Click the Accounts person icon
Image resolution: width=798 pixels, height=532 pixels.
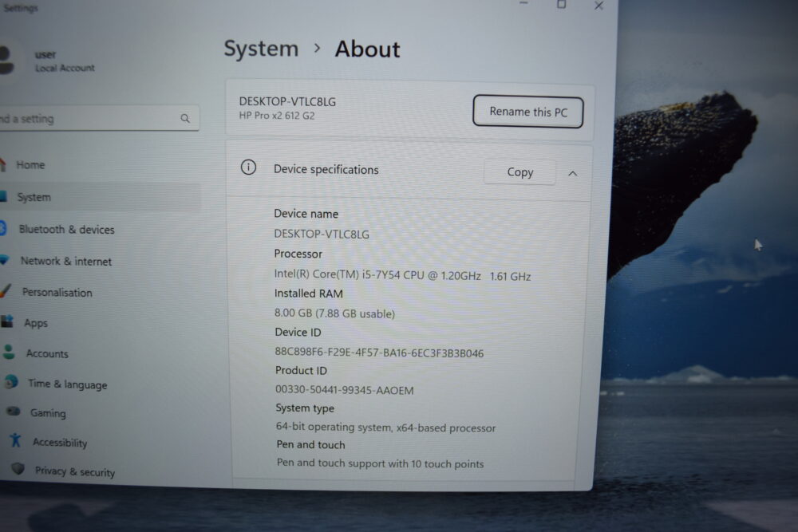click(9, 352)
